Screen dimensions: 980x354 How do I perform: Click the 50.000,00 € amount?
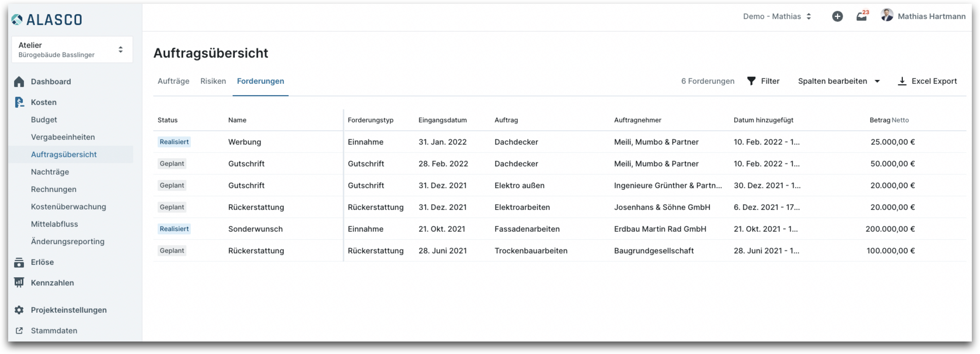tap(892, 164)
